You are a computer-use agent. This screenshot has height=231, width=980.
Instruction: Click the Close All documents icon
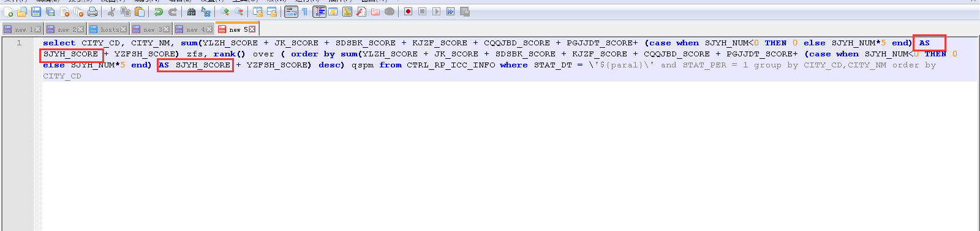coord(78,12)
